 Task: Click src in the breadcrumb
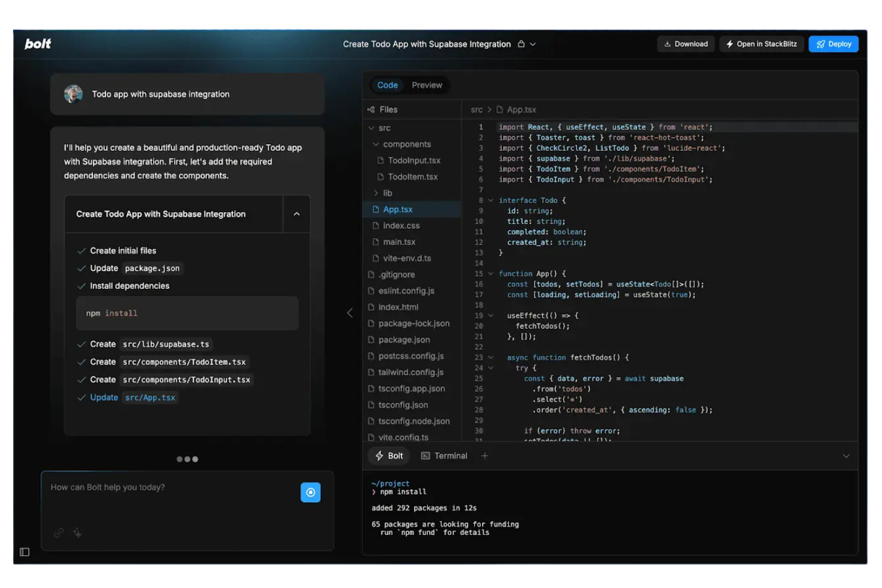pos(477,110)
